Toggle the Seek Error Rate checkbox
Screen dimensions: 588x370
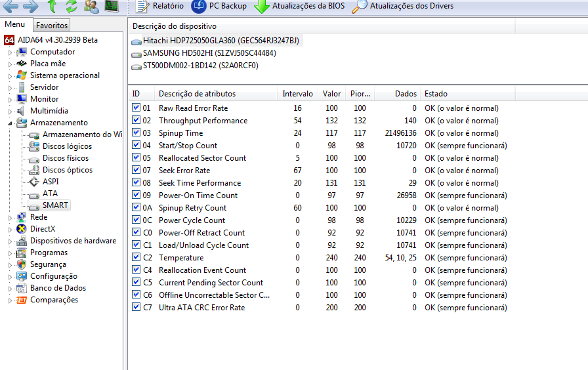coord(136,170)
